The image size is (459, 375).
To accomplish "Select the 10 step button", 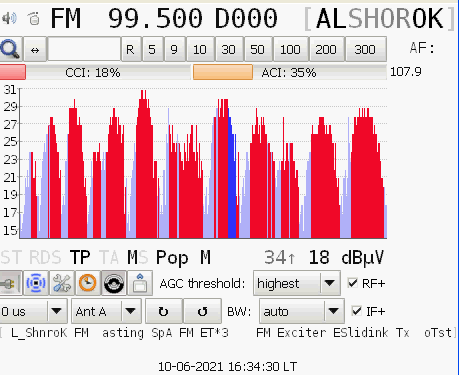I will (200, 50).
